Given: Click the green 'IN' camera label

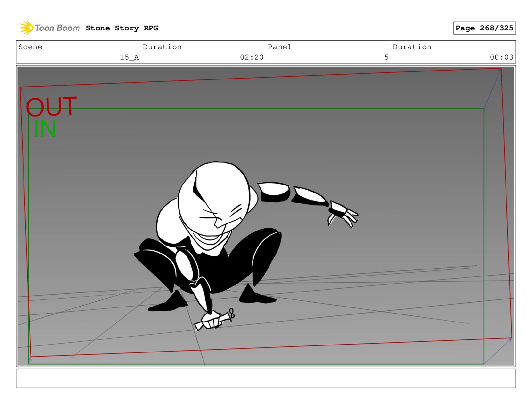Looking at the screenshot, I should 45,129.
